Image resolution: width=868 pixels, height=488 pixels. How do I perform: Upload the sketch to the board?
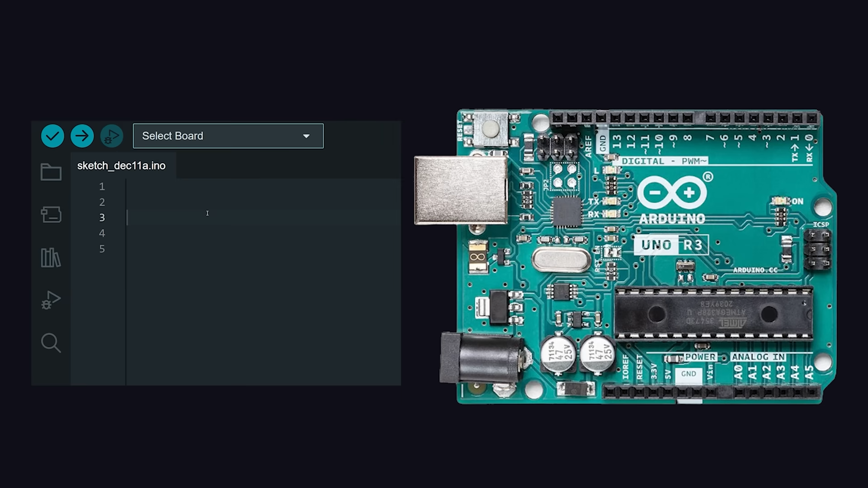pyautogui.click(x=82, y=136)
